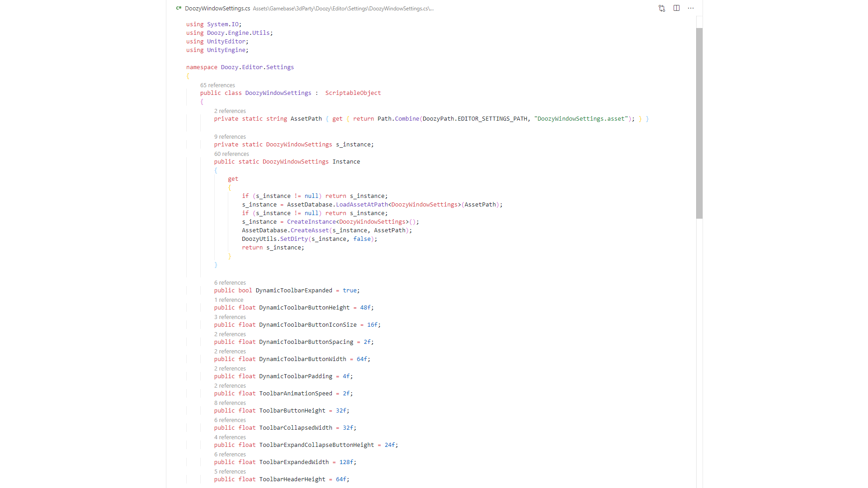Click the C# file icon beside DoozyWindowSettings.cs
Screen dimensions: 868x488
[x=179, y=8]
